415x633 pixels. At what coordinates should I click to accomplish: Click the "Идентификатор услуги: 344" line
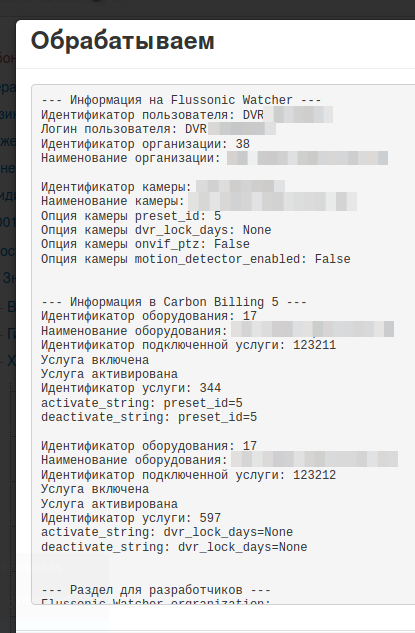[x=131, y=388]
